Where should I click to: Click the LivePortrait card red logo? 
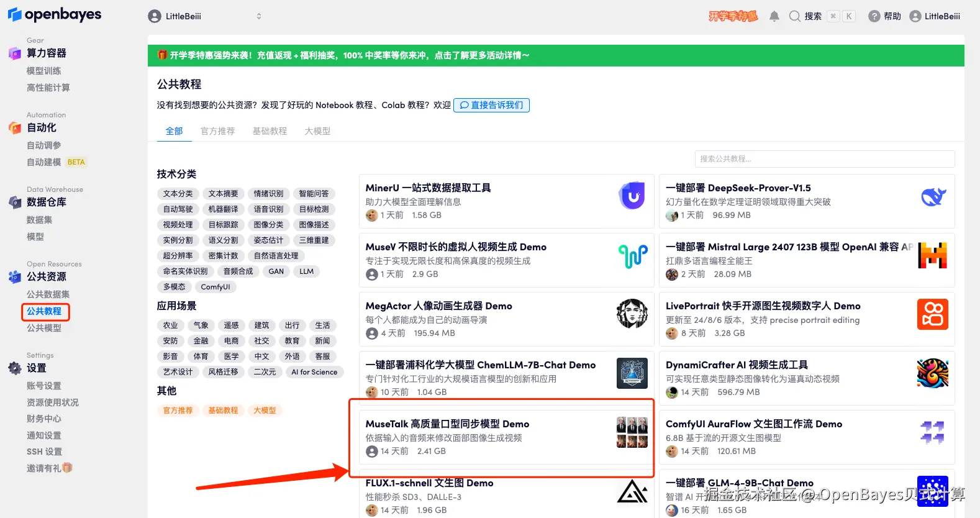pos(933,314)
